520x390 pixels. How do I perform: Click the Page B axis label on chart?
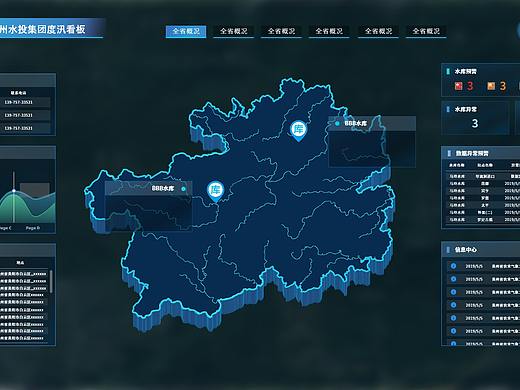click(33, 228)
